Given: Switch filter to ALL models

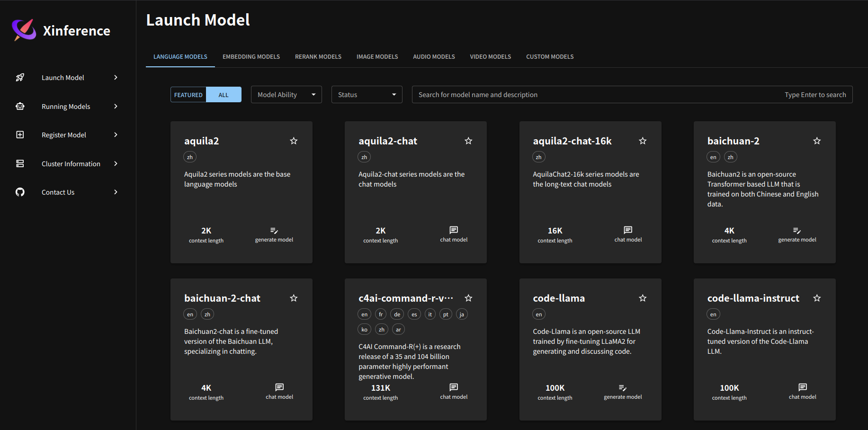Looking at the screenshot, I should (x=224, y=95).
